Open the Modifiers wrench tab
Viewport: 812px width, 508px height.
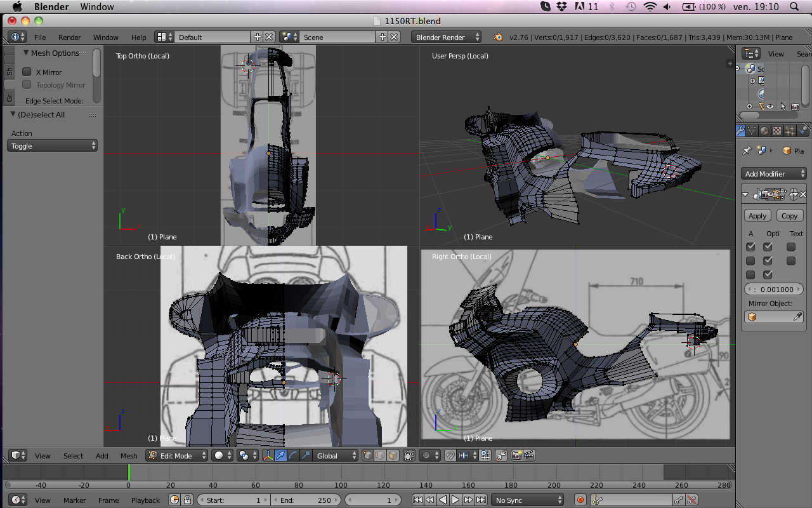pos(740,131)
